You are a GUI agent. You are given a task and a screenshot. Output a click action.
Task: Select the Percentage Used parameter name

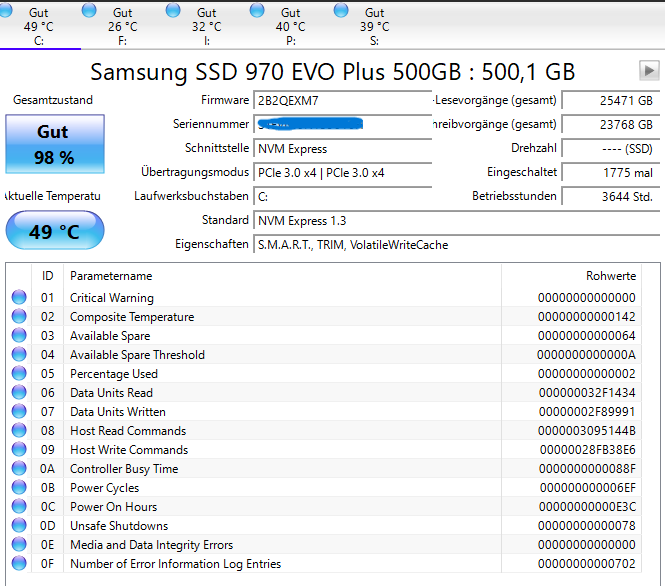(x=114, y=374)
